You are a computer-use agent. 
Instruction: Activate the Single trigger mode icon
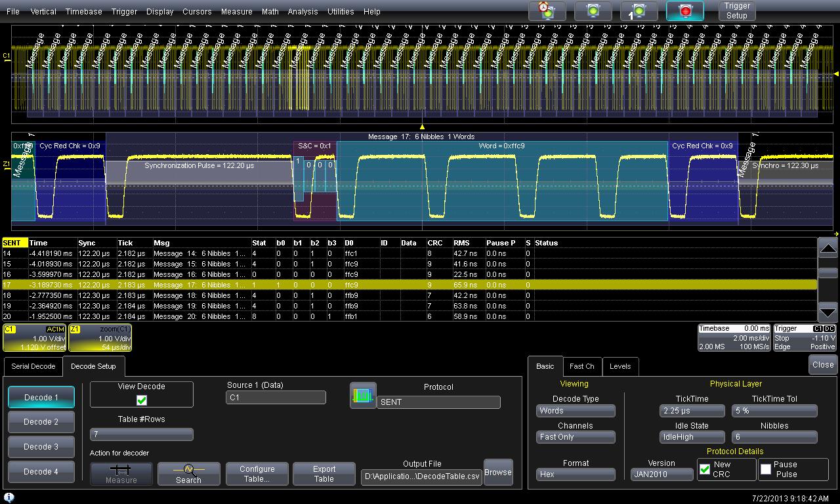click(x=639, y=11)
